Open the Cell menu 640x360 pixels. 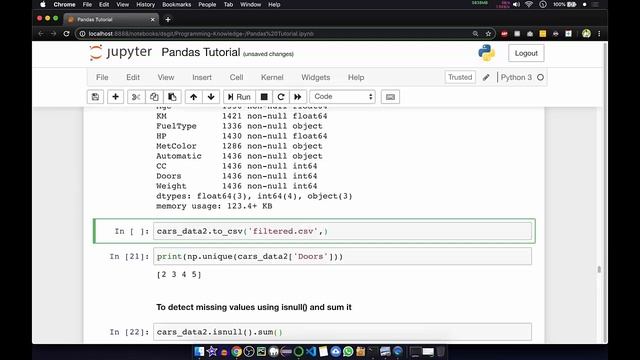coord(236,77)
